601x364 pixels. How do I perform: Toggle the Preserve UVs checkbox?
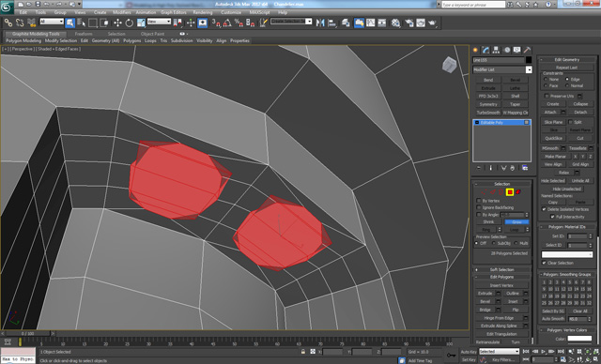tap(547, 96)
